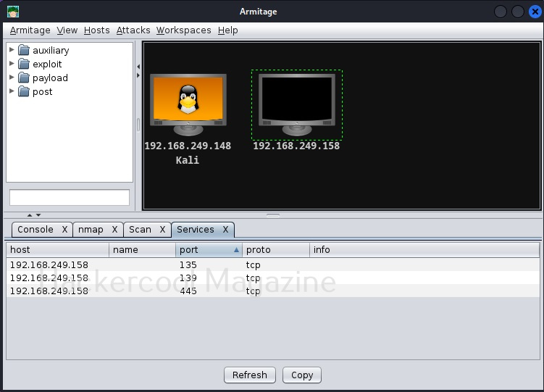
Task: Close the Scan tab
Action: click(162, 230)
